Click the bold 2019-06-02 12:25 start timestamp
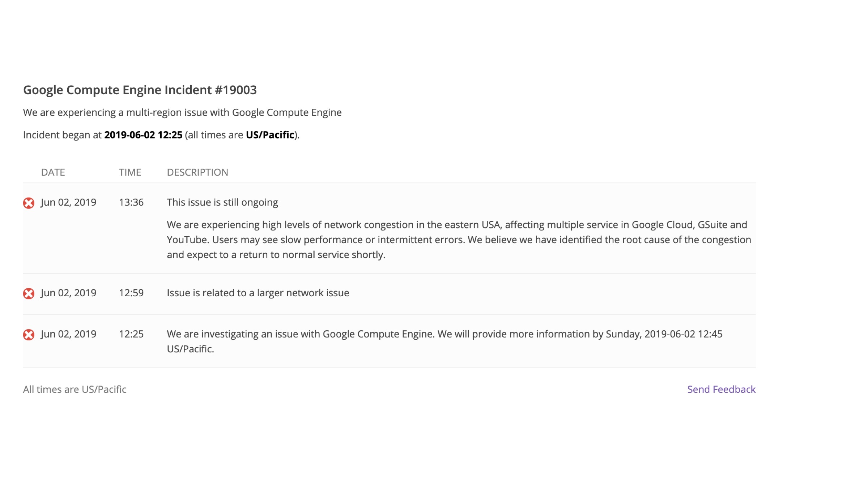 tap(143, 135)
